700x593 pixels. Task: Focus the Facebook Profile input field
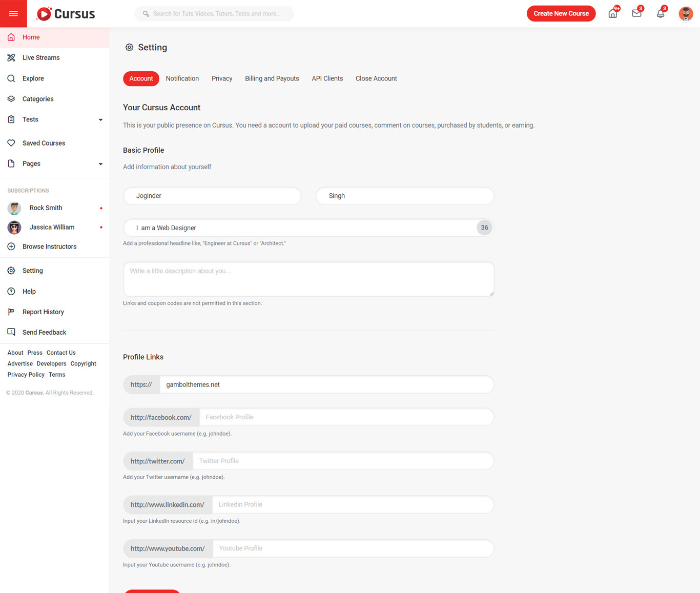click(x=346, y=417)
